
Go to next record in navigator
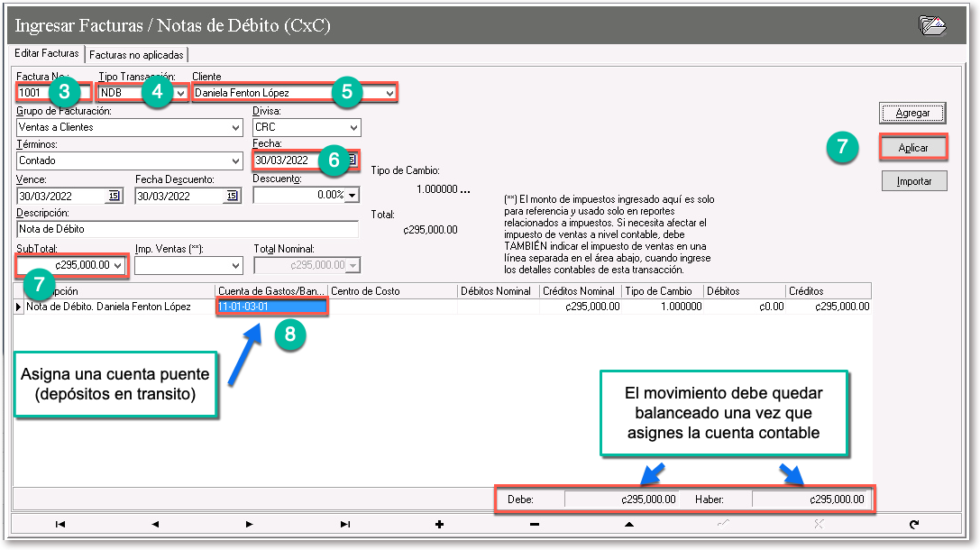pyautogui.click(x=250, y=525)
